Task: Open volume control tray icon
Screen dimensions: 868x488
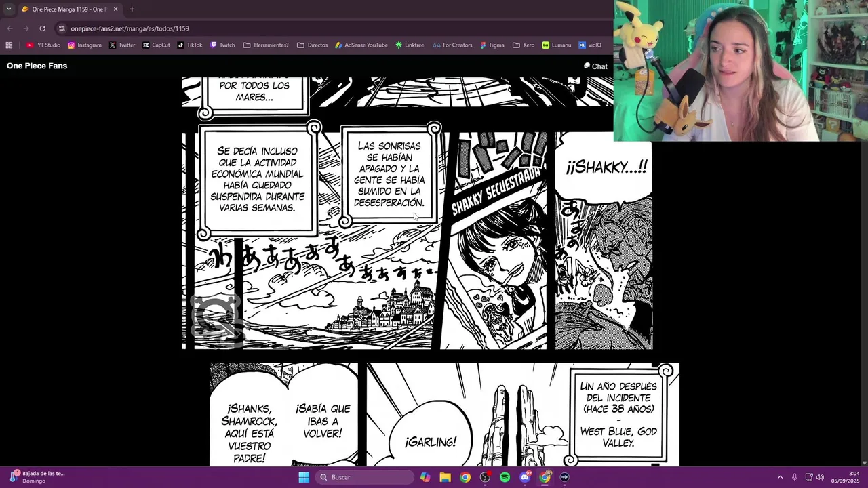Action: [821, 477]
